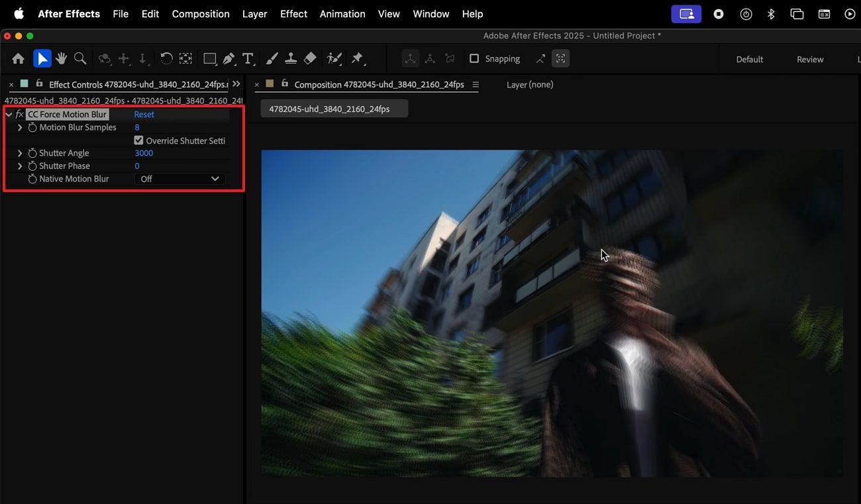Expand the Motion Blur Samples property
Viewport: 861px width, 504px height.
(19, 127)
